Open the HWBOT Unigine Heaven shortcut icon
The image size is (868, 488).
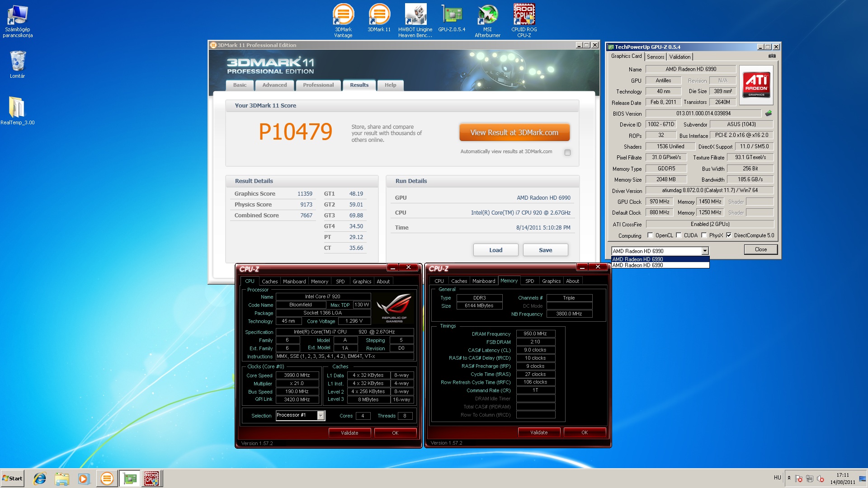click(x=415, y=15)
